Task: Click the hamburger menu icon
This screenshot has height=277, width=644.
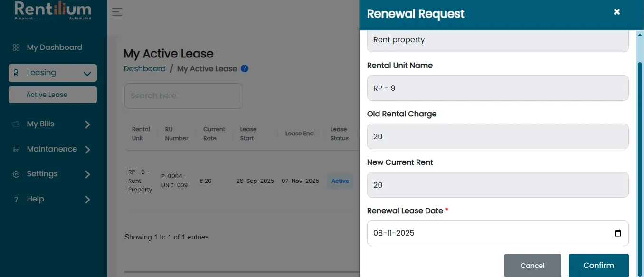Action: (x=117, y=12)
